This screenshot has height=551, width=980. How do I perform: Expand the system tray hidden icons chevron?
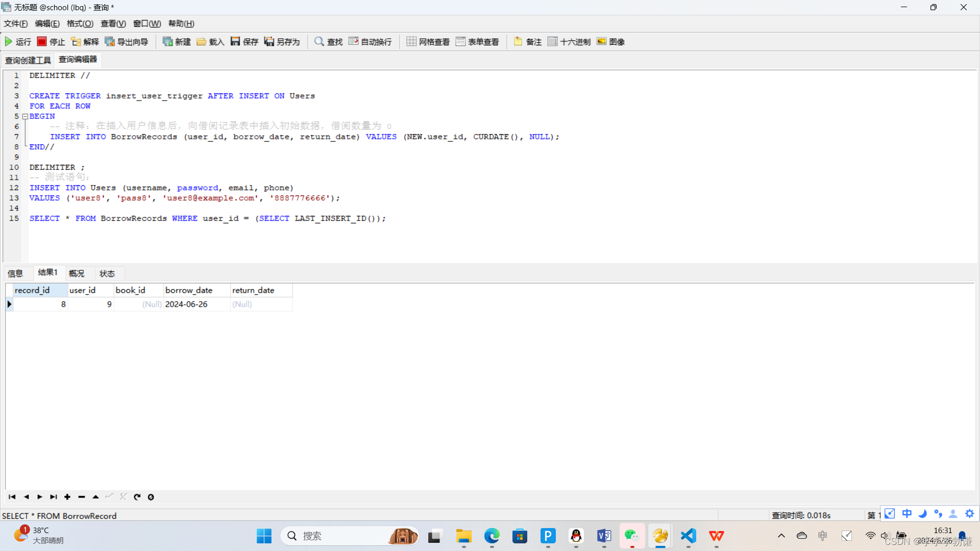781,536
